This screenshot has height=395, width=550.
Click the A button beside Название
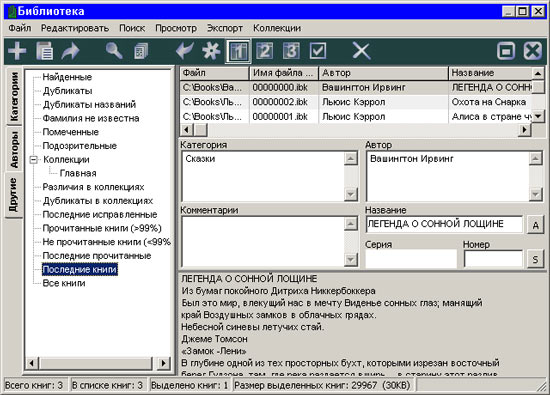[x=535, y=225]
